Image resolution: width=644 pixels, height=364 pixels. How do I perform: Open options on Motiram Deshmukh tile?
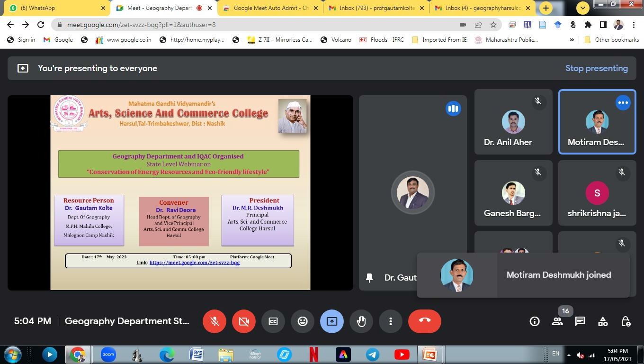point(623,102)
